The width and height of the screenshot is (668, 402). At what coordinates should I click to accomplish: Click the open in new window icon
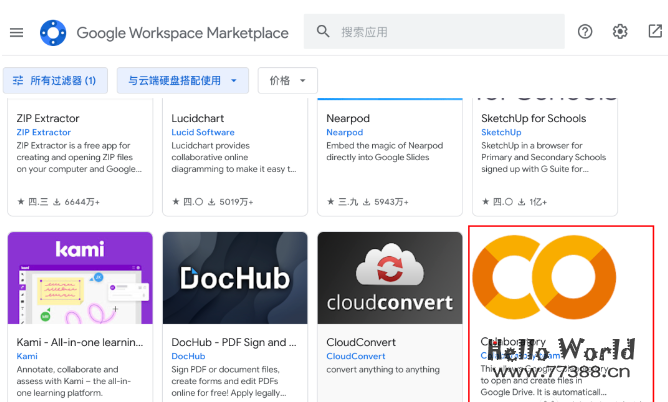pyautogui.click(x=655, y=32)
